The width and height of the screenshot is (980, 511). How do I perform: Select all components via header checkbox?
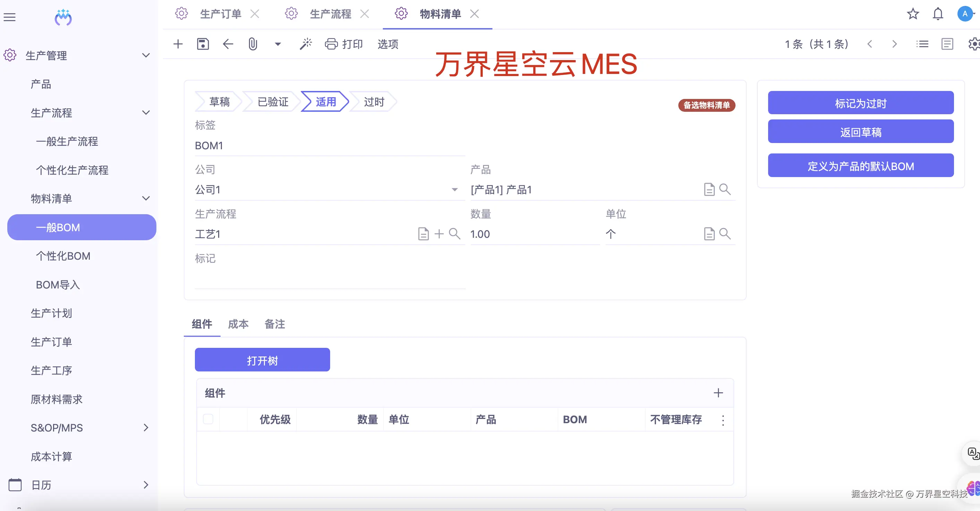click(x=208, y=419)
